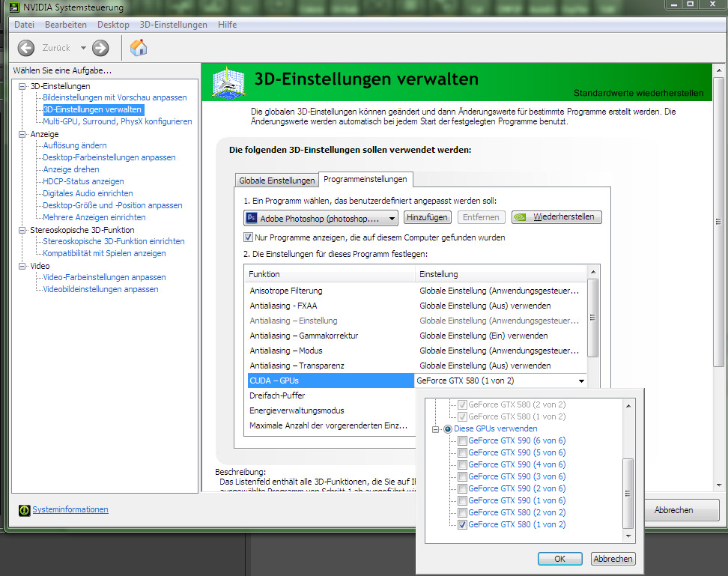Click the 3D-Einstellungen verwalten header icon
728x576 pixels.
coord(228,83)
